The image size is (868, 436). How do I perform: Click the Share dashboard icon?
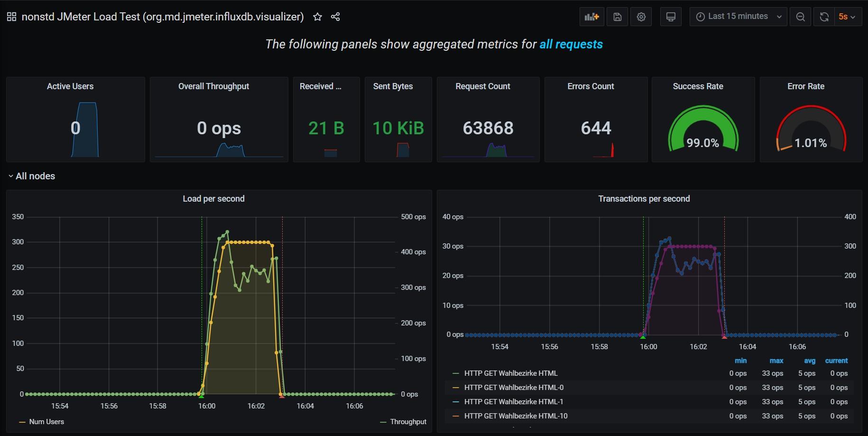335,16
